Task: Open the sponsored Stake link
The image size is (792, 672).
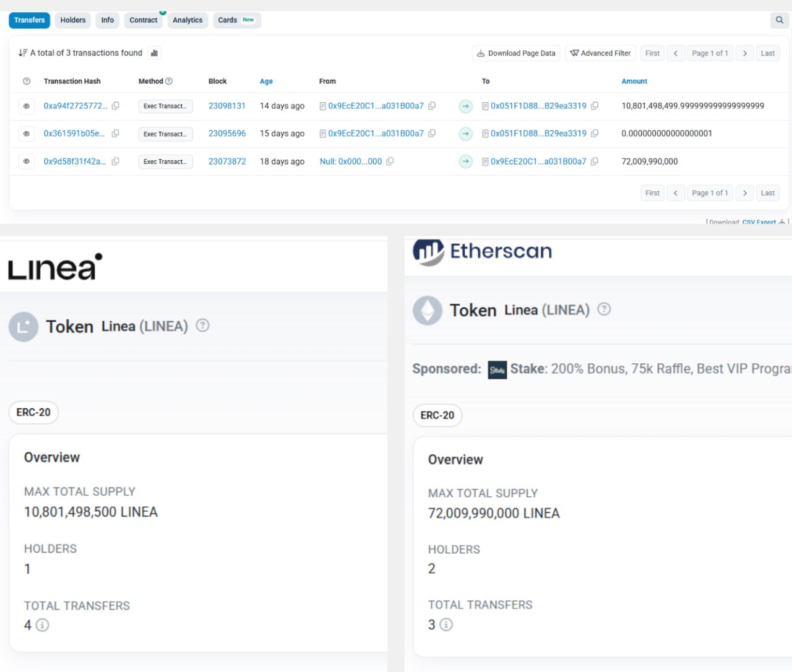Action: click(528, 369)
